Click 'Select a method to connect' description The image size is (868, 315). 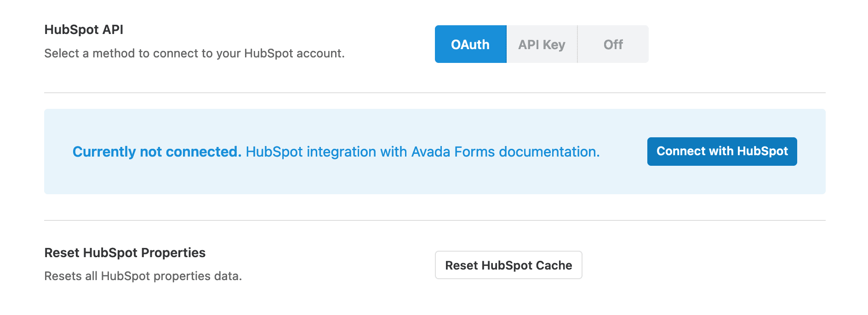click(194, 53)
